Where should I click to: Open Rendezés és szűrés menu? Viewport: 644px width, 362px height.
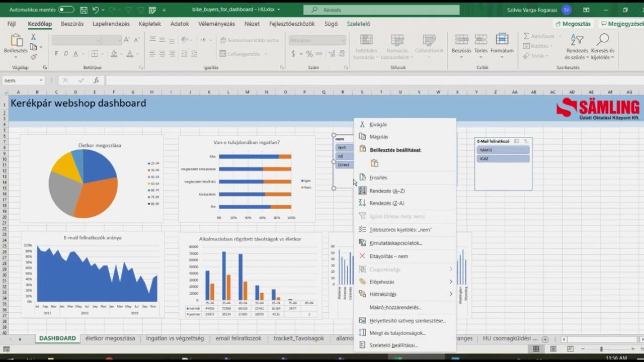click(577, 47)
